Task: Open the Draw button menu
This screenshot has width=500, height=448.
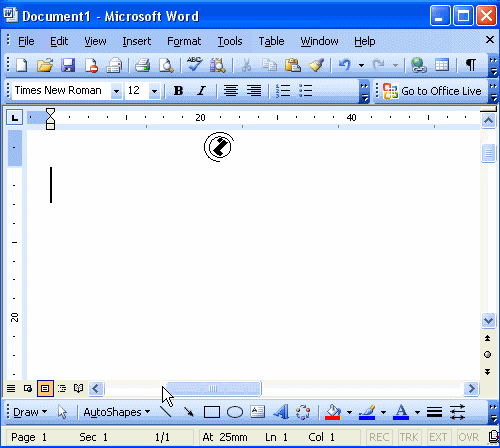Action: [x=30, y=412]
